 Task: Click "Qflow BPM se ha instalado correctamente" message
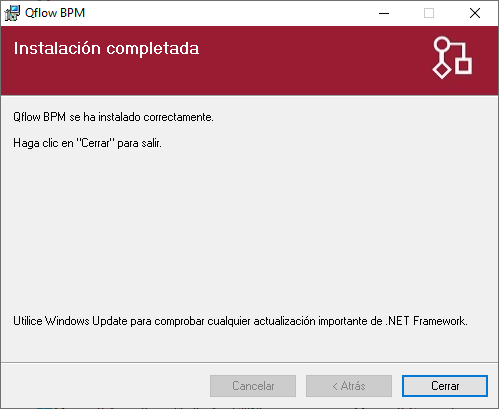[113, 117]
